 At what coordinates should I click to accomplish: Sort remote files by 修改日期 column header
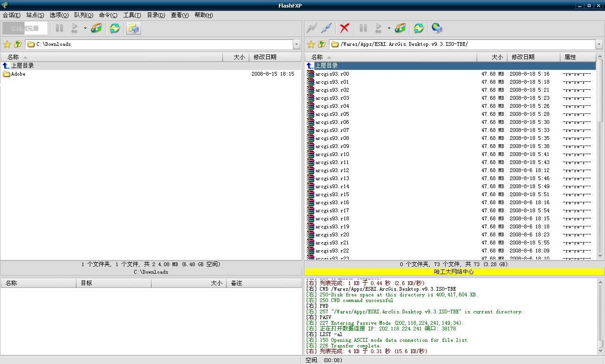click(x=534, y=57)
